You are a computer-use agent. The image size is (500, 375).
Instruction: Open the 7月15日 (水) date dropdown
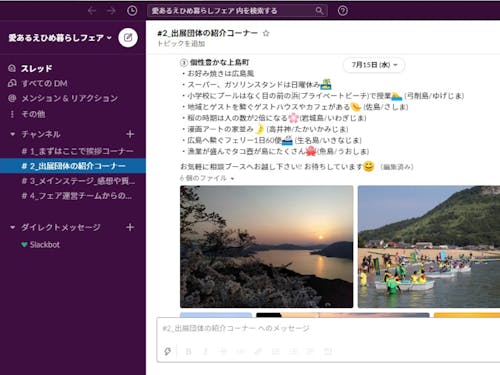374,65
